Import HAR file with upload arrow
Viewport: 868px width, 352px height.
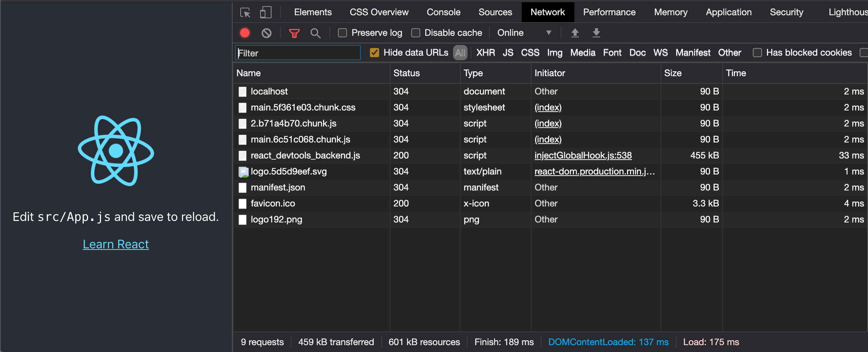(575, 33)
